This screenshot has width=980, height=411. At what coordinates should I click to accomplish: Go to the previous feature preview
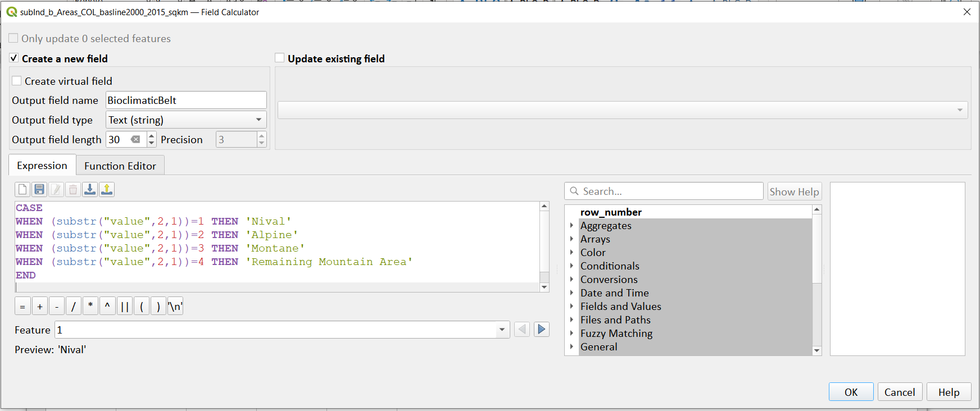522,330
